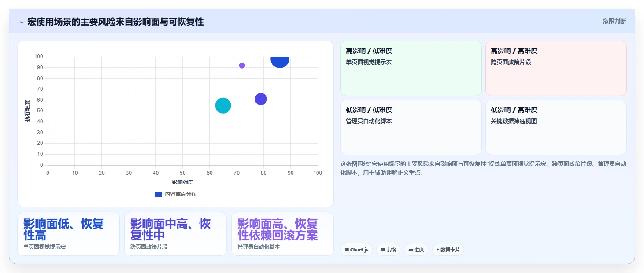Click the 进度 tag chip
Screen dimensions: 644x273
pos(416,250)
